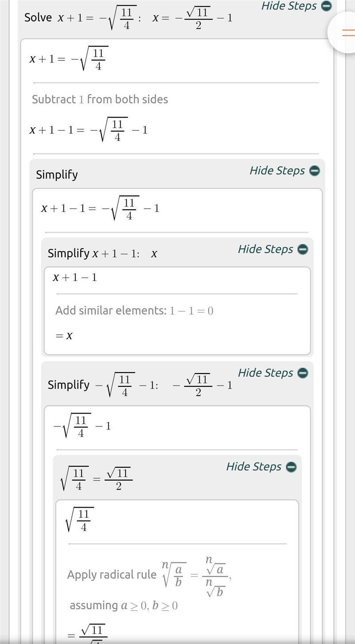This screenshot has height=644, width=355.
Task: Click the 'Subtract 1 from both sides' step
Action: [x=100, y=99]
